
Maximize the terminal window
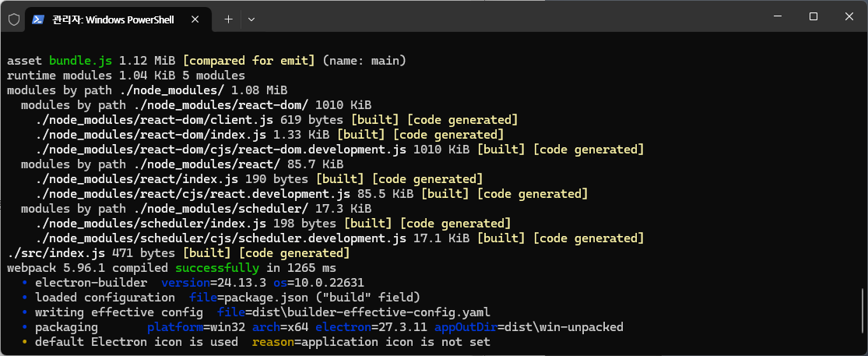(814, 16)
